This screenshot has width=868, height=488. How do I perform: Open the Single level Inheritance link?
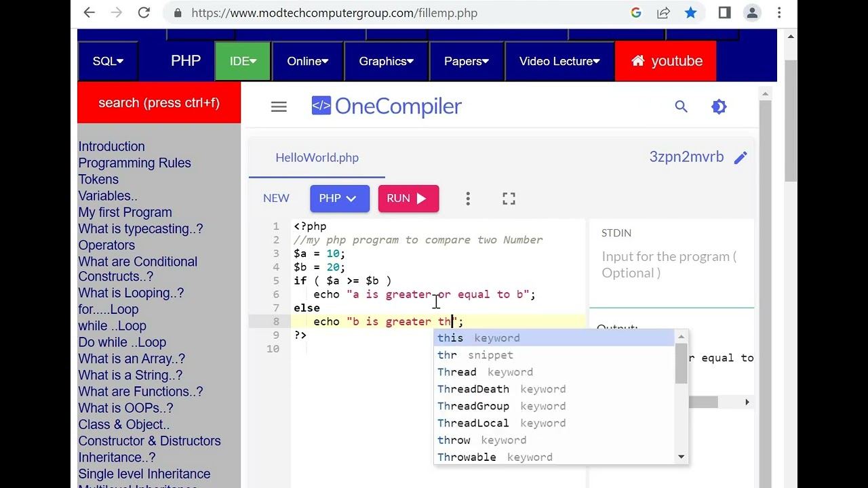144,474
